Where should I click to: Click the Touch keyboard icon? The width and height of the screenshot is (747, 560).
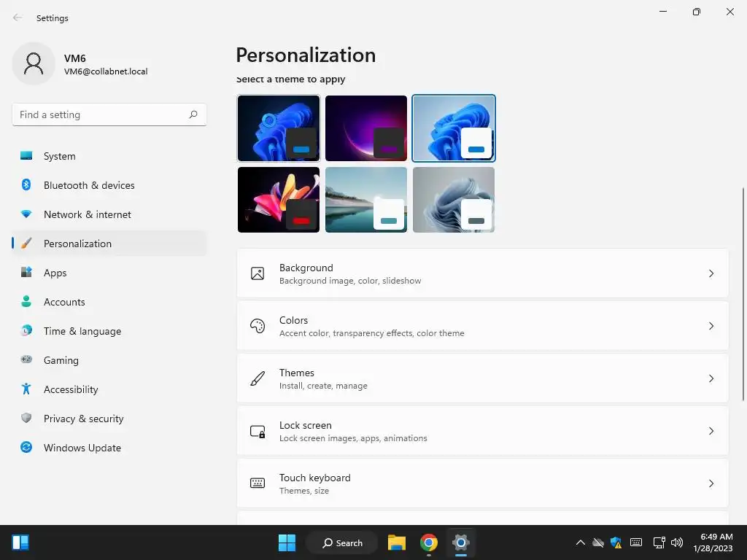258,483
